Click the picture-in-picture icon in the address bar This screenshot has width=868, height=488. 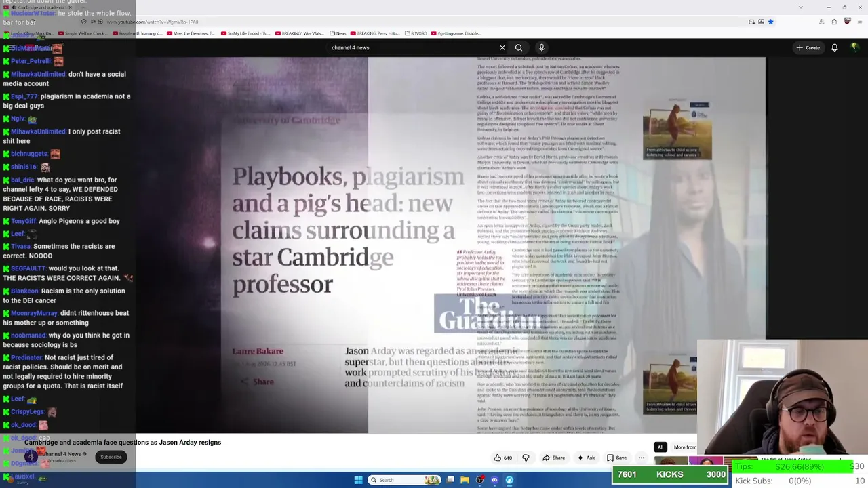coord(751,22)
